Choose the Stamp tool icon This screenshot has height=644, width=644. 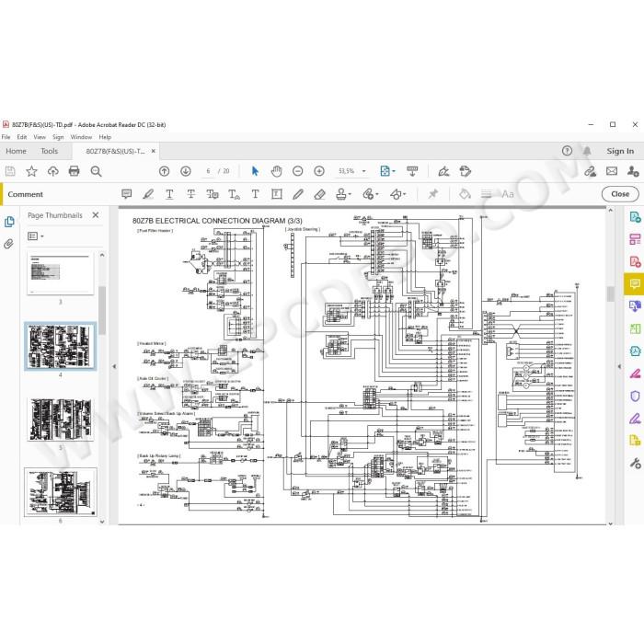coord(341,194)
